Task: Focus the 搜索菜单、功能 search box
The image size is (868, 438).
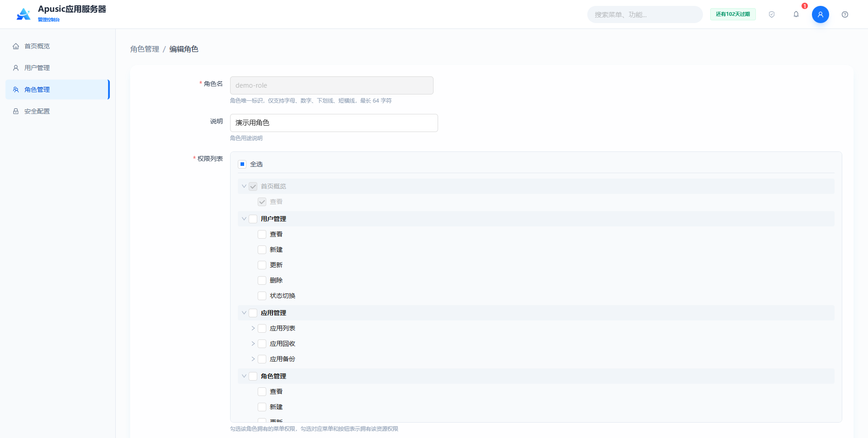Action: coord(645,14)
